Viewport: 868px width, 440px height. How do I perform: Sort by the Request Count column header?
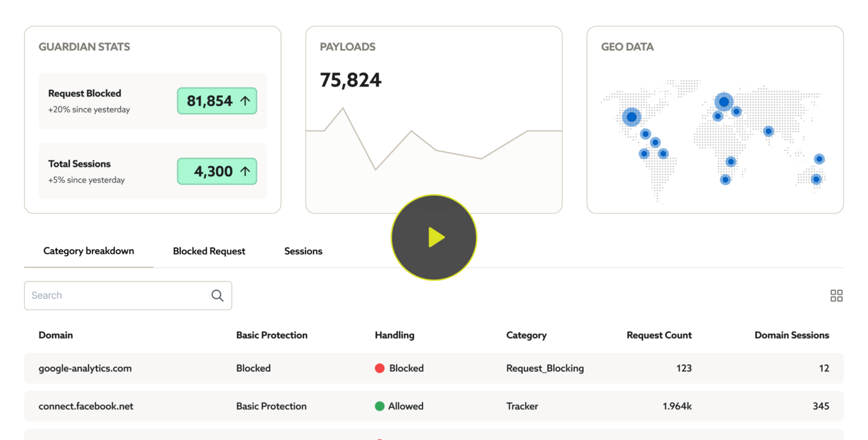tap(659, 335)
